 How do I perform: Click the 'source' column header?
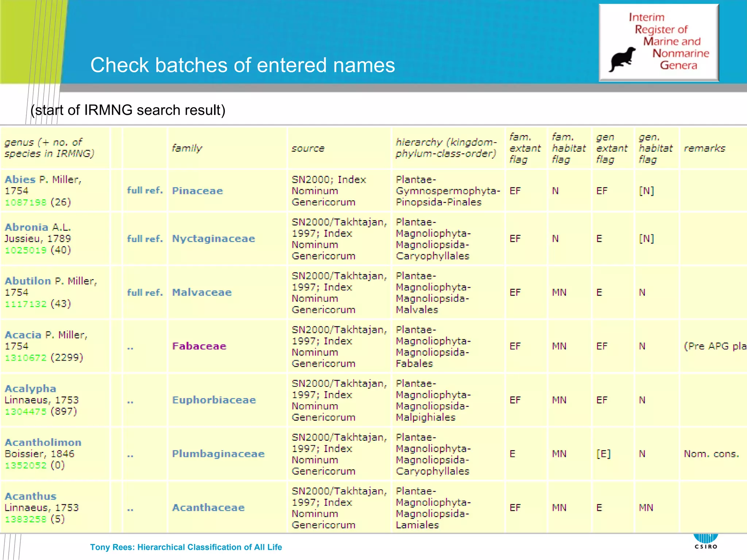308,148
